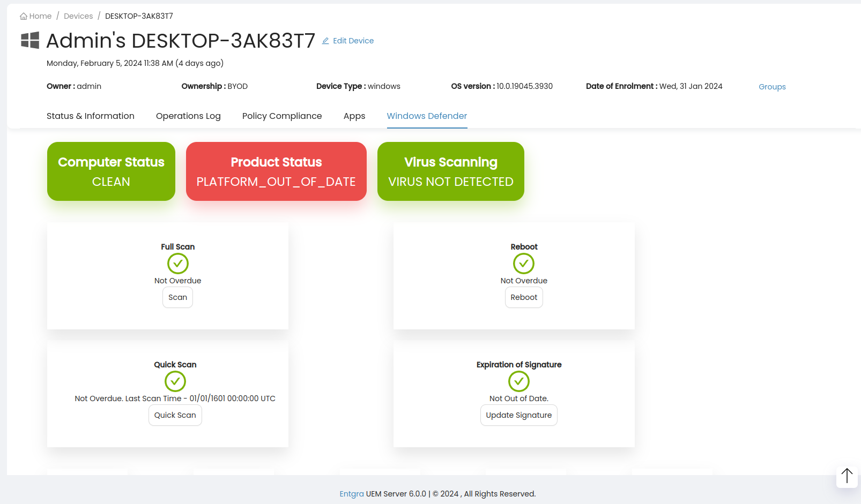Screen dimensions: 861x504
Task: Click the Expiration of Signature checkmark icon
Action: pyautogui.click(x=518, y=381)
